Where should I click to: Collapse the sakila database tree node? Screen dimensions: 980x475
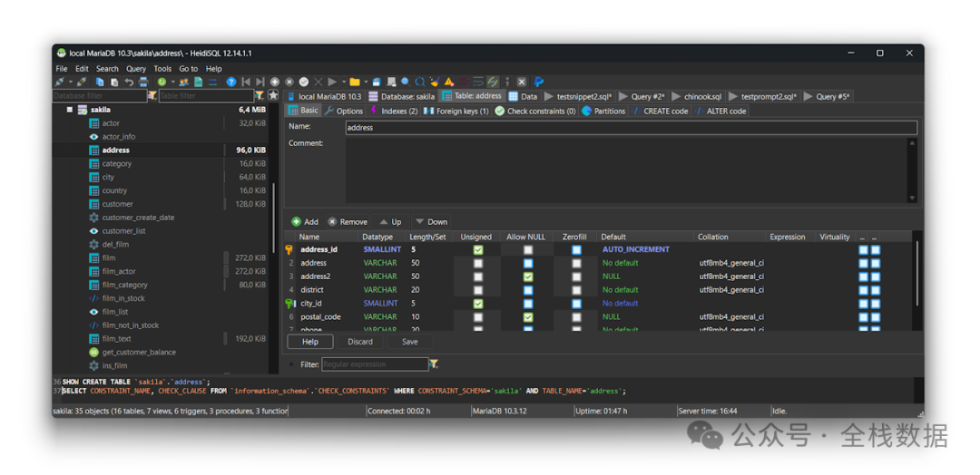(69, 110)
